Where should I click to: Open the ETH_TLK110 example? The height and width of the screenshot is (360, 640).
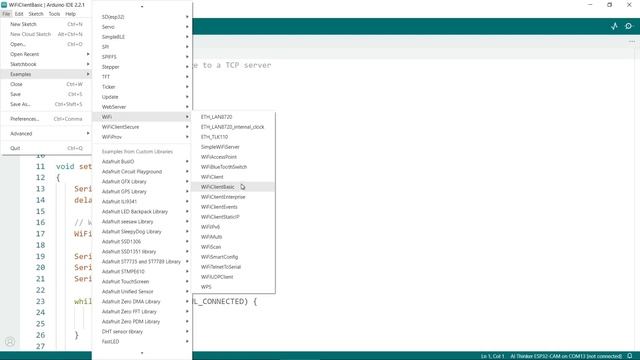coord(233,137)
